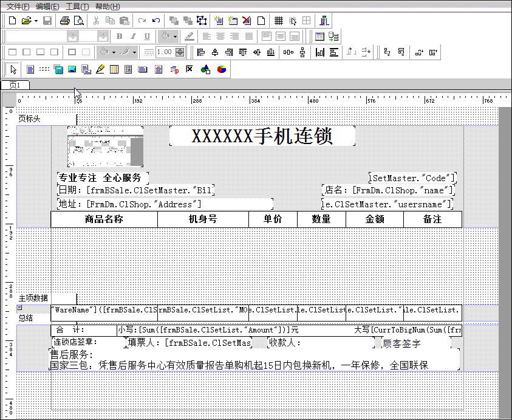The image size is (512, 420).
Task: Open the 工具(T) menu
Action: click(x=77, y=6)
